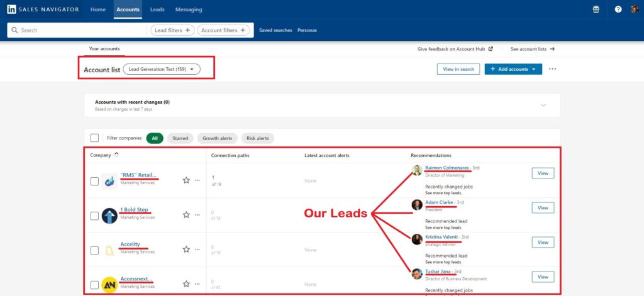Star the Accessnext account
The width and height of the screenshot is (644, 296).
tap(186, 283)
